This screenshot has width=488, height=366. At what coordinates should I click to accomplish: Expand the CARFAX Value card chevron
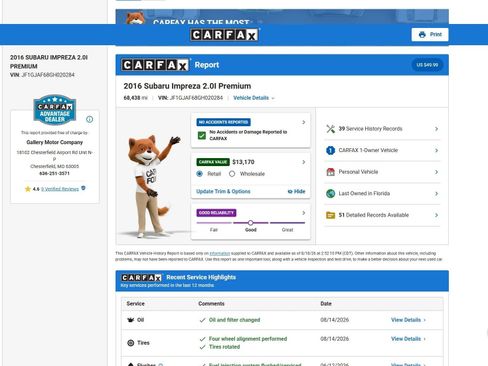tap(304, 162)
